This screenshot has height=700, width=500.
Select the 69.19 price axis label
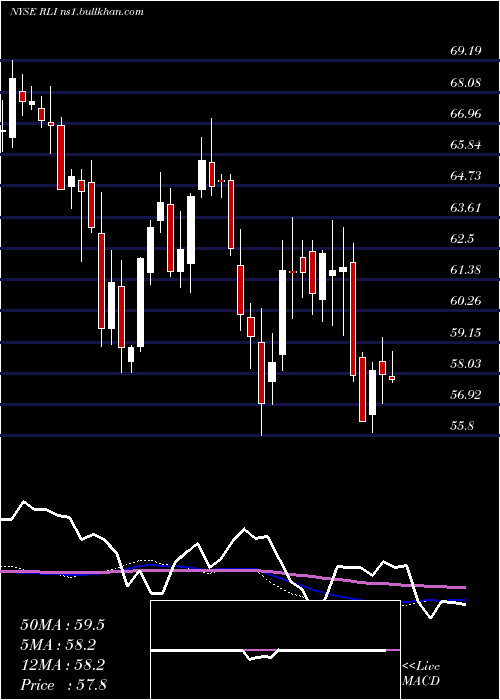pos(466,51)
